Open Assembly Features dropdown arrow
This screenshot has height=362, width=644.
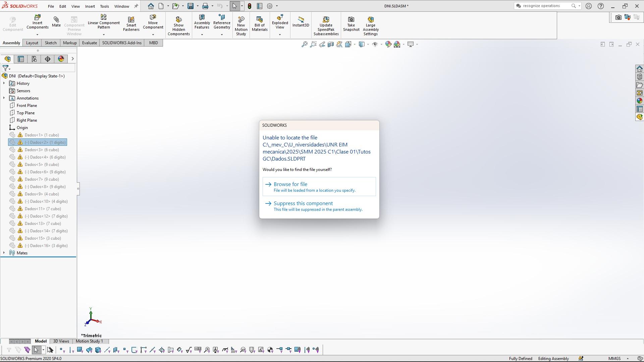click(x=202, y=35)
